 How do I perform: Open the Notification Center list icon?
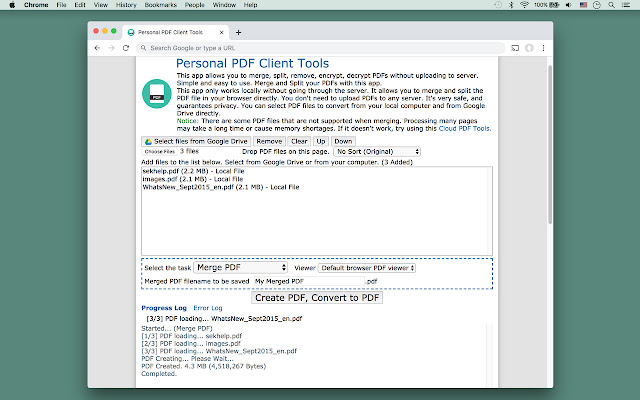pos(625,5)
